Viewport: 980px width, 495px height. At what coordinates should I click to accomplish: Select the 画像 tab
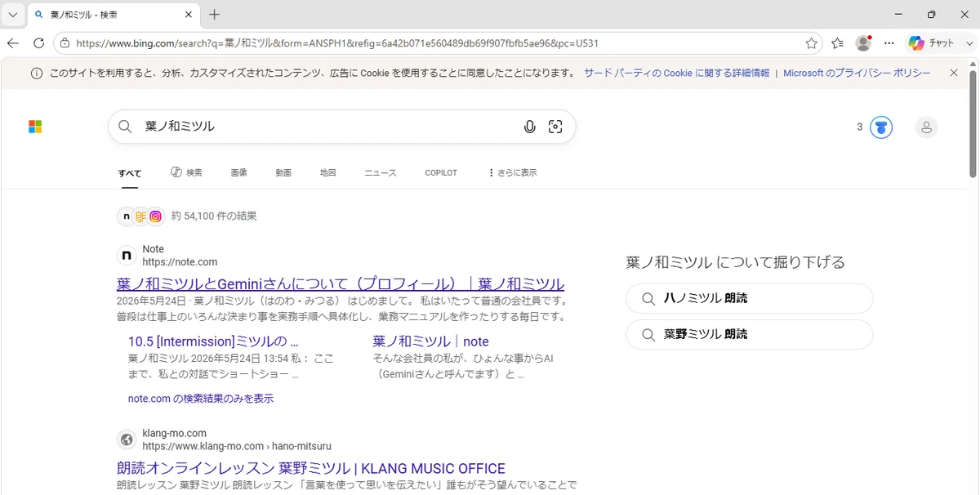(x=238, y=172)
